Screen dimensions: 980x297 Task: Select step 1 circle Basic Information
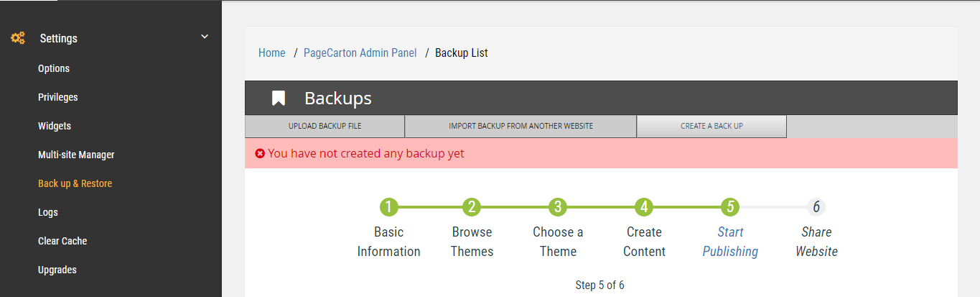388,207
